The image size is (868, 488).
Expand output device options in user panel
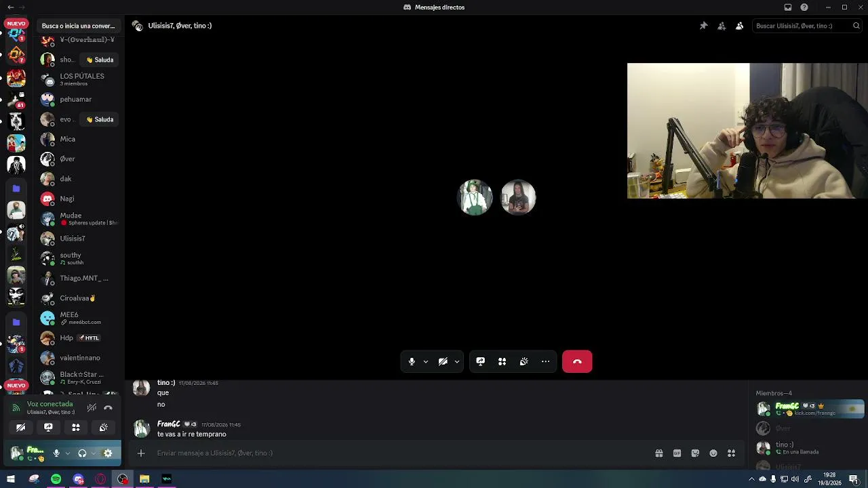point(94,453)
